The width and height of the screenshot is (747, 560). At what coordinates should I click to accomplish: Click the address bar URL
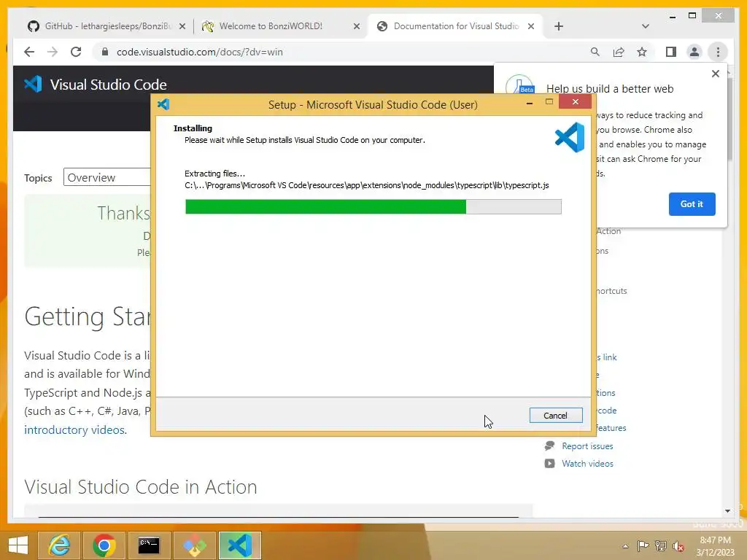point(200,52)
